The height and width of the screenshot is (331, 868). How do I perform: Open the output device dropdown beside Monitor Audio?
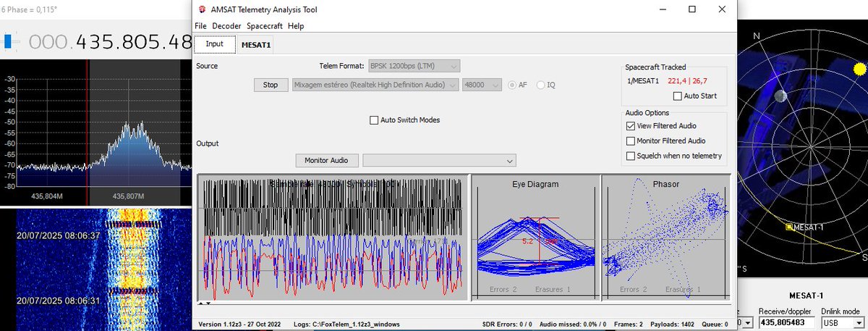point(439,160)
